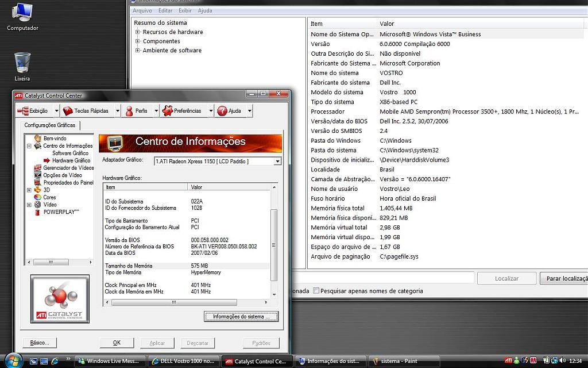This screenshot has height=368, width=588.
Task: Click the Ajuda help icon in Catalyst
Action: point(222,111)
